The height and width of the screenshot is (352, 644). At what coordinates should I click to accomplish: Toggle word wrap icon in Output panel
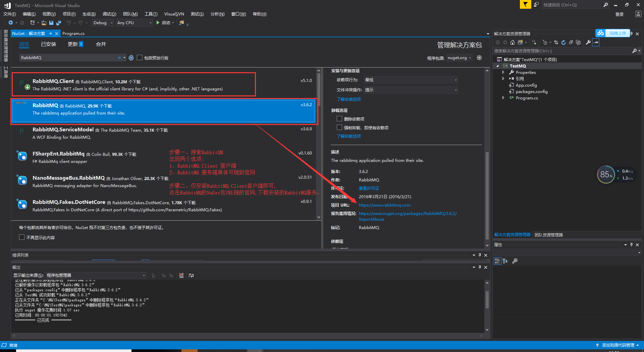point(191,275)
